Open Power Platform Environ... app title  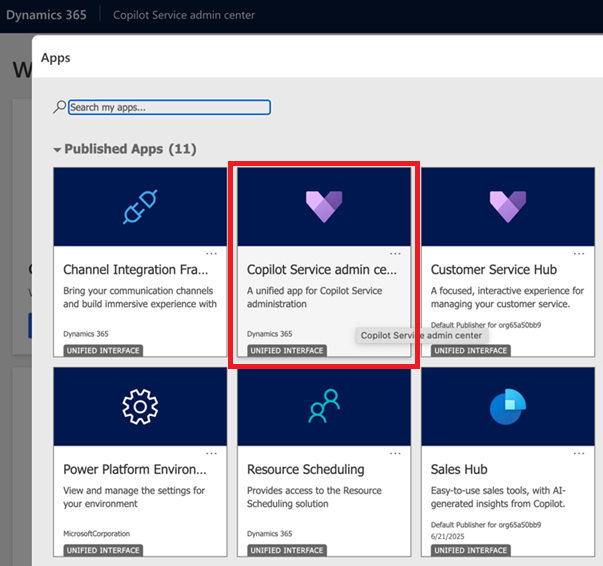click(x=135, y=469)
